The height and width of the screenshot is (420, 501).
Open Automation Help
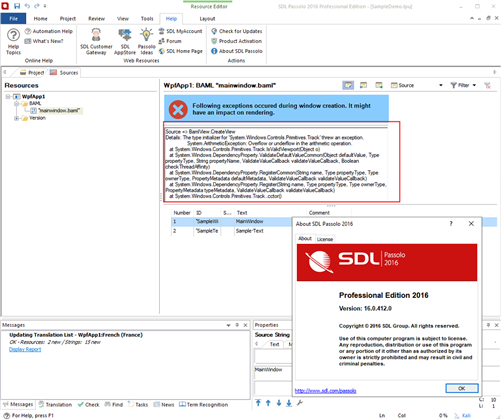click(x=49, y=31)
